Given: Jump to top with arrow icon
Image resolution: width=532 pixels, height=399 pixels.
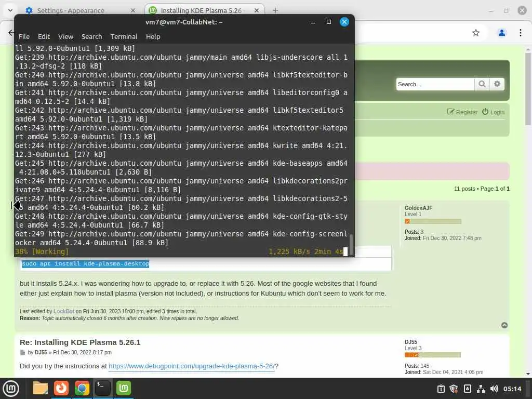Looking at the screenshot, I should pos(504,325).
